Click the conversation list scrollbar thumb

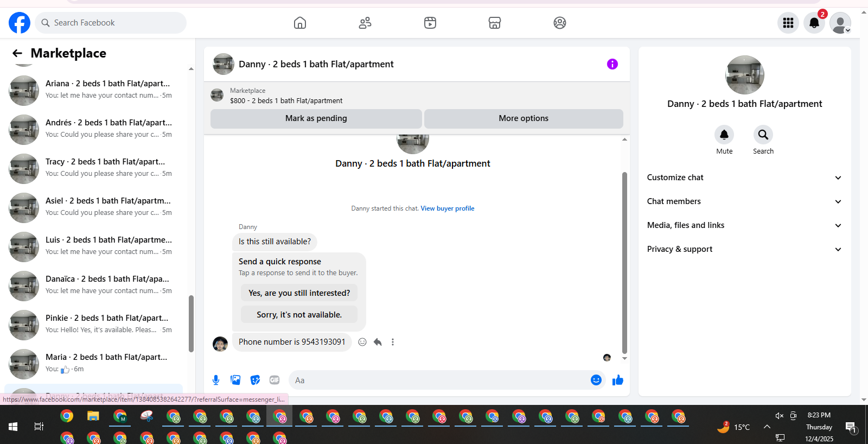[x=191, y=324]
